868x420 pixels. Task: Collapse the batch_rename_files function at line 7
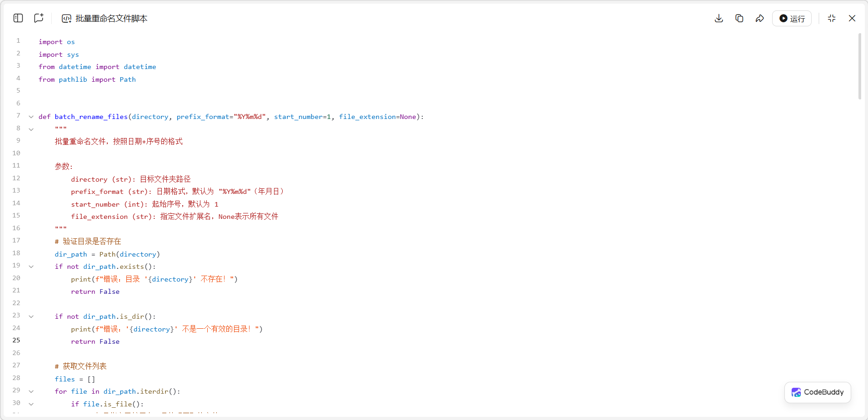31,117
